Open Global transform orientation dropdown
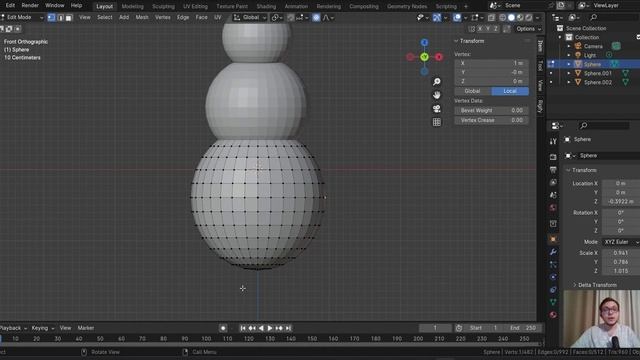 [x=250, y=18]
